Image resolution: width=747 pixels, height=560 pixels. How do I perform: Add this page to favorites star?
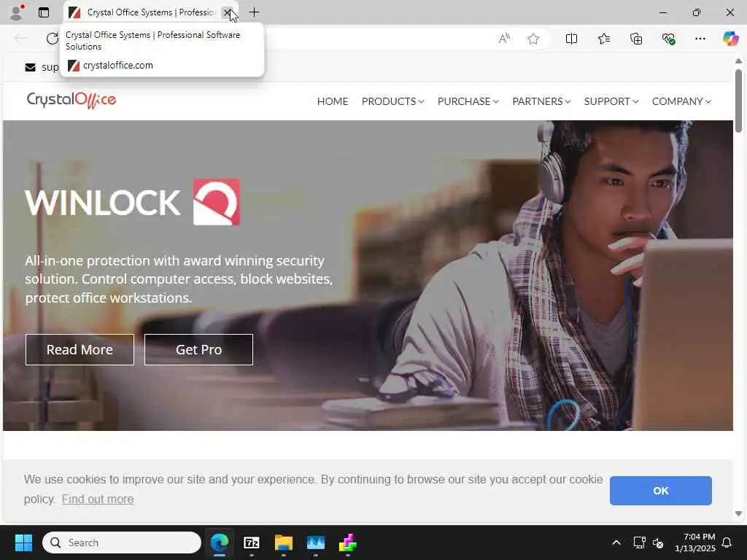533,39
